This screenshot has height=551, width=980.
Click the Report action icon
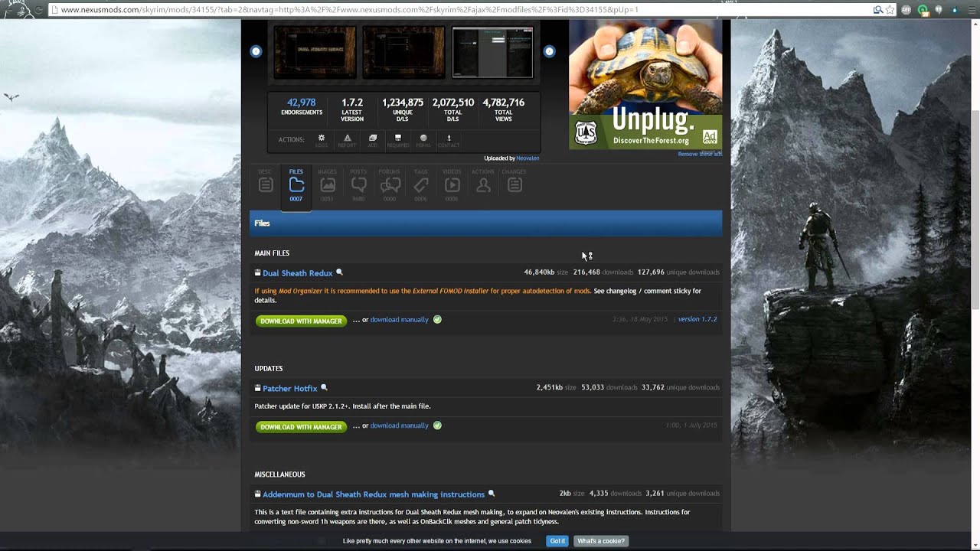click(x=347, y=139)
